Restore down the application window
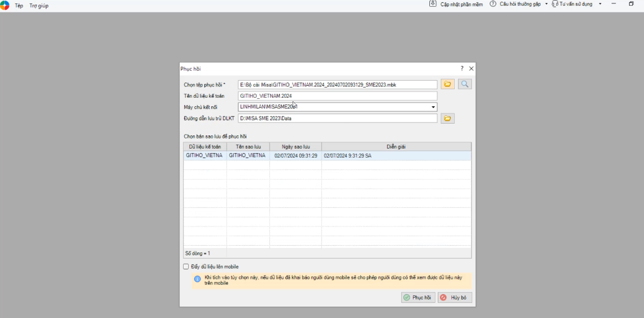The width and height of the screenshot is (644, 318). coord(632,4)
